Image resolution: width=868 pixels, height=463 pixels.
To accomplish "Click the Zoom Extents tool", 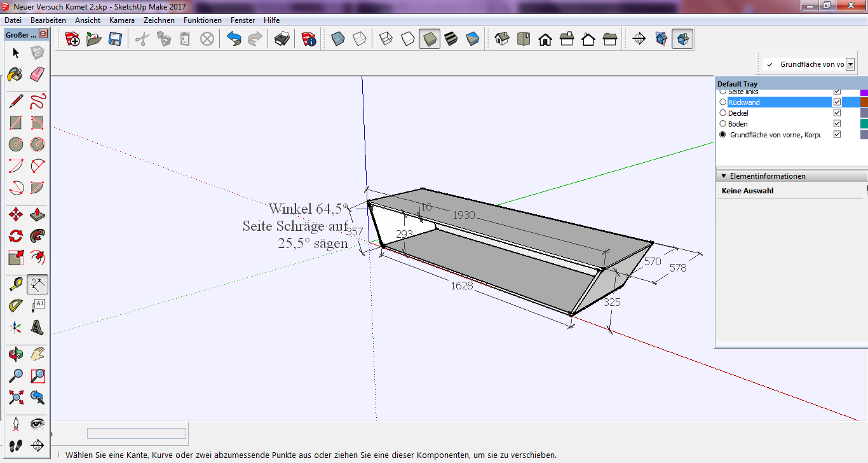I will [16, 397].
